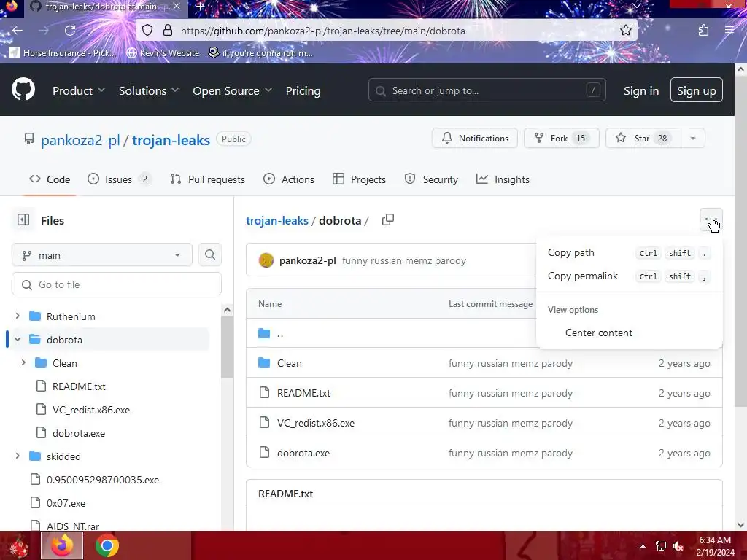747x560 pixels.
Task: Click the Sign in link
Action: pyautogui.click(x=641, y=90)
